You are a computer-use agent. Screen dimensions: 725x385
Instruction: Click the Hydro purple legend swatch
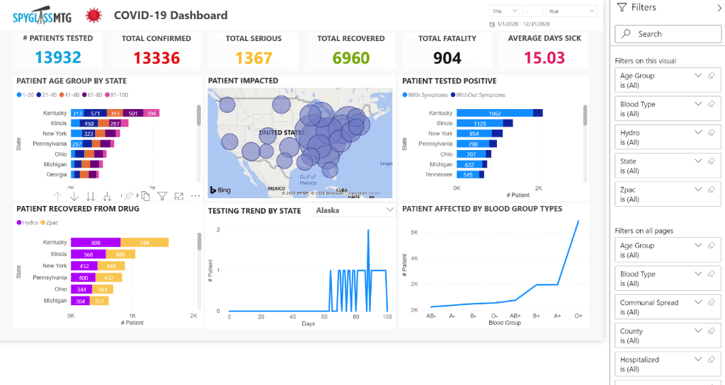tap(19, 223)
